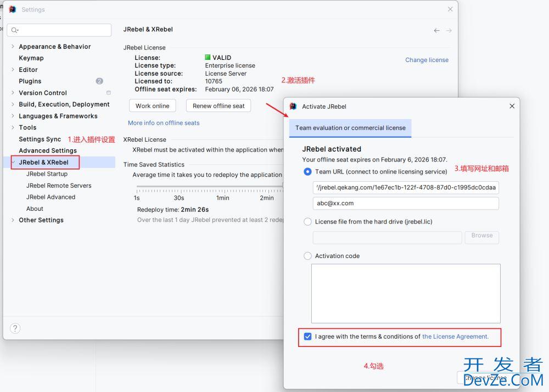Click the "Redeploy time: 2min 26s" text

pos(173,210)
